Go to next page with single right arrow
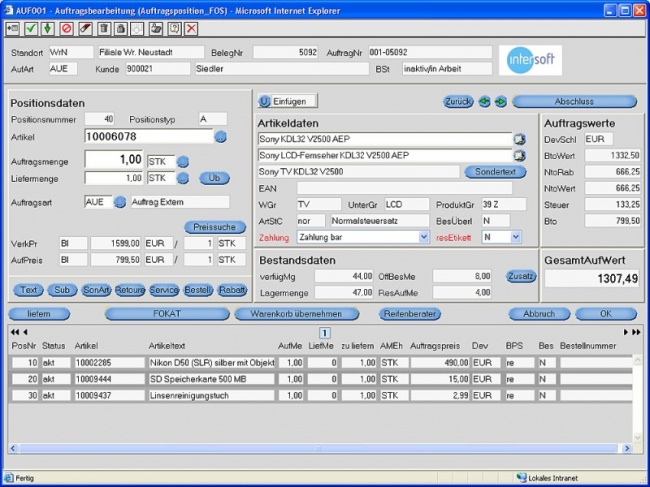Screen dimensions: 650x487 pos(626,332)
